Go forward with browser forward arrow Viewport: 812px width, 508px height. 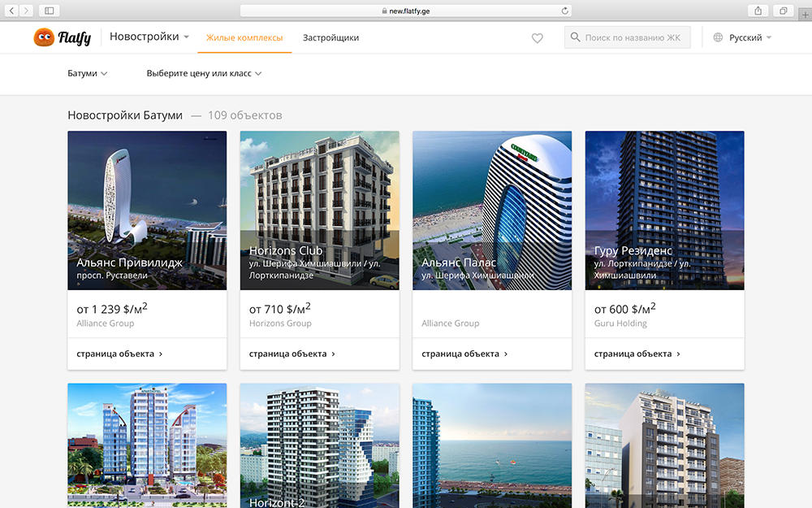[27, 11]
